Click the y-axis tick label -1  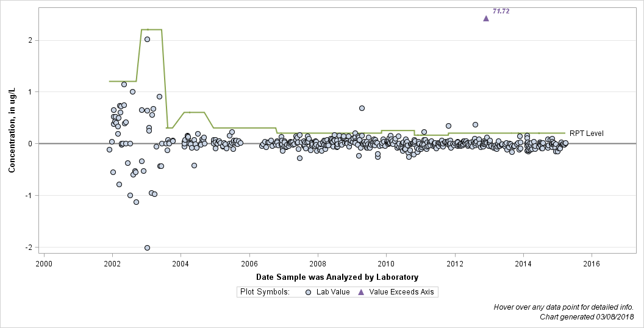click(29, 196)
